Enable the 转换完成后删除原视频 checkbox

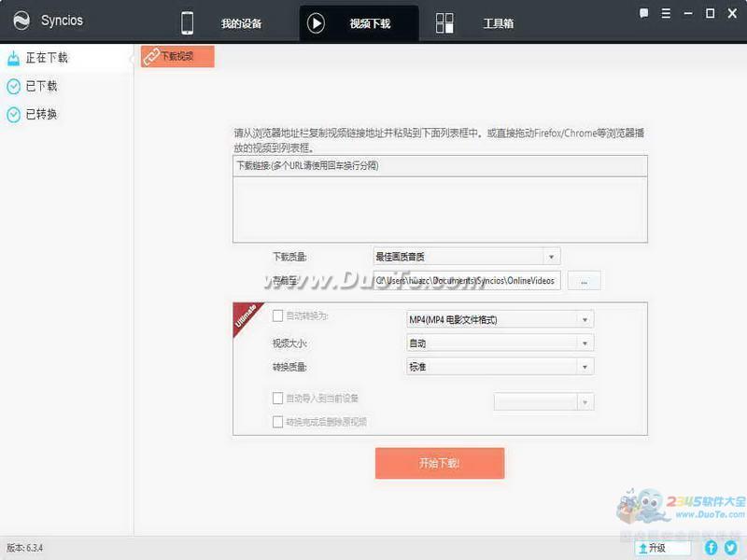pyautogui.click(x=277, y=422)
